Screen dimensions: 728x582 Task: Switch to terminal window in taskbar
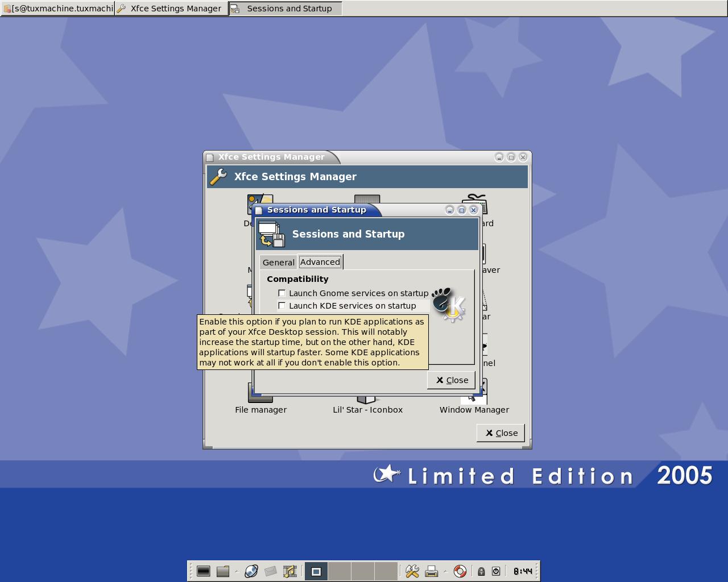click(x=57, y=9)
